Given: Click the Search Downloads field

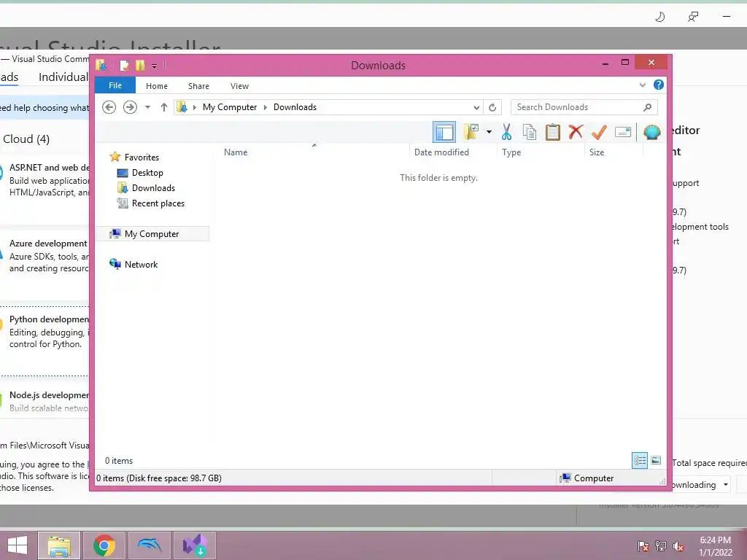Looking at the screenshot, I should [584, 107].
